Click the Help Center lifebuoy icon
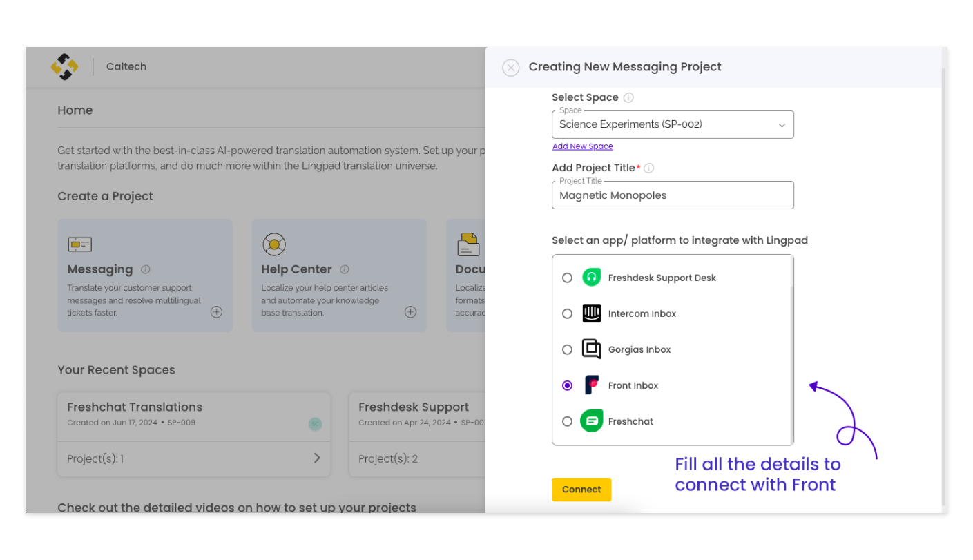 pos(274,244)
